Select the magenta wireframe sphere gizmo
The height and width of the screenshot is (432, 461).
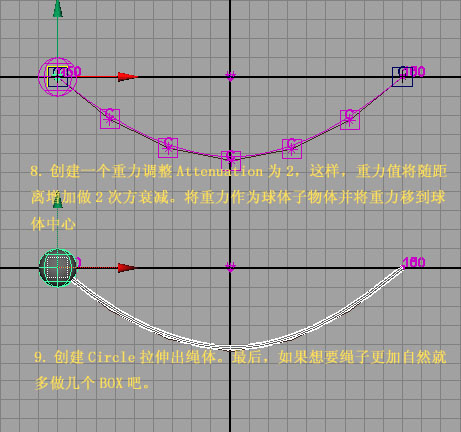click(x=57, y=77)
